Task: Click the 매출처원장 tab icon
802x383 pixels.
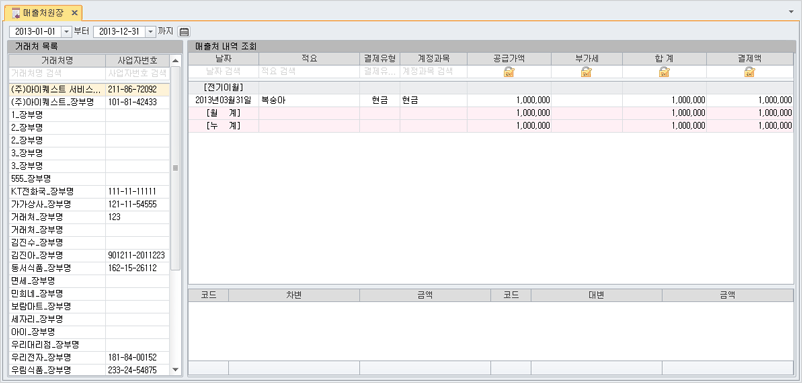Action: tap(16, 13)
